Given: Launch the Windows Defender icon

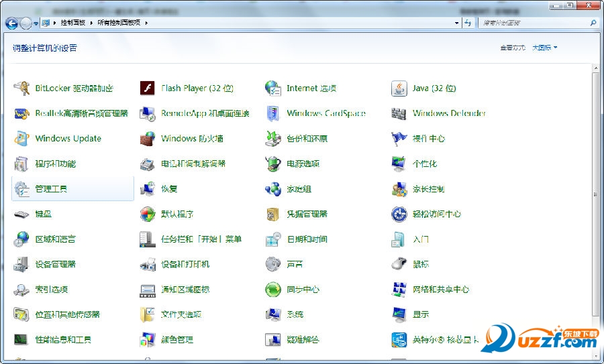Looking at the screenshot, I should click(x=399, y=113).
